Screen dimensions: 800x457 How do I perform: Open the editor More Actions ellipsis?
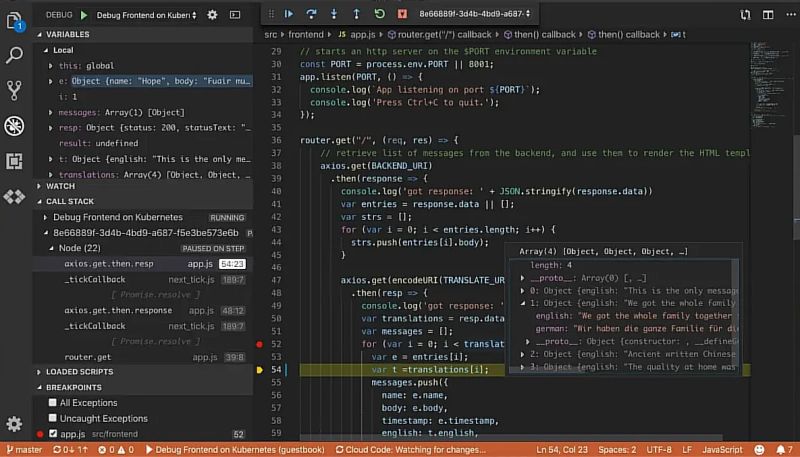click(x=790, y=15)
